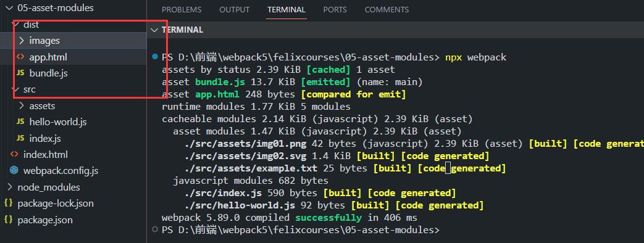The height and width of the screenshot is (243, 644).
Task: Click the terminal prompt on the last line
Action: [x=300, y=230]
